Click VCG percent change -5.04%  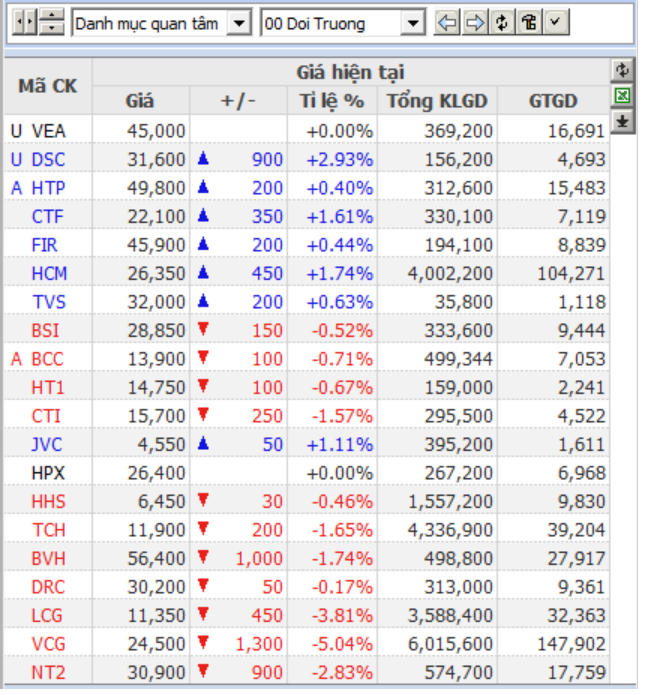342,644
